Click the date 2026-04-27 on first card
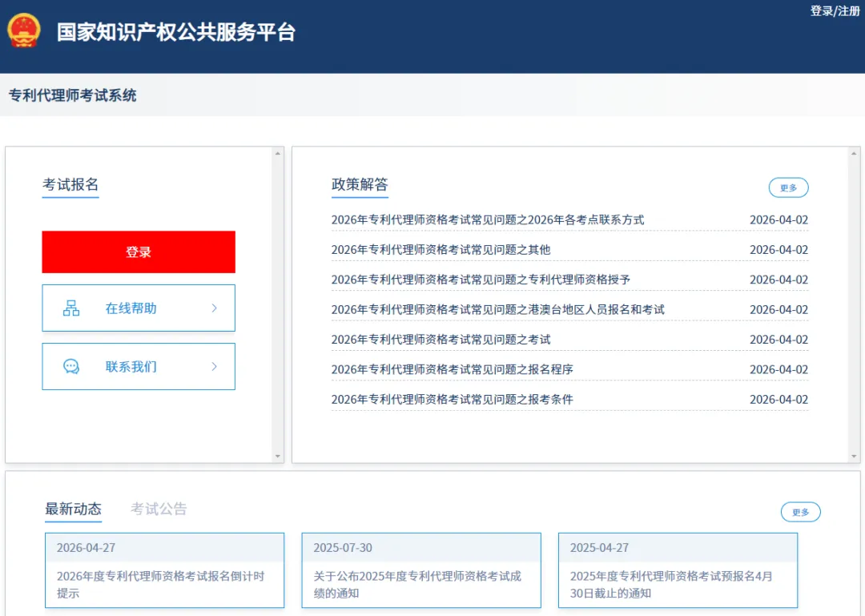Screen dimensions: 865x616 click(86, 548)
